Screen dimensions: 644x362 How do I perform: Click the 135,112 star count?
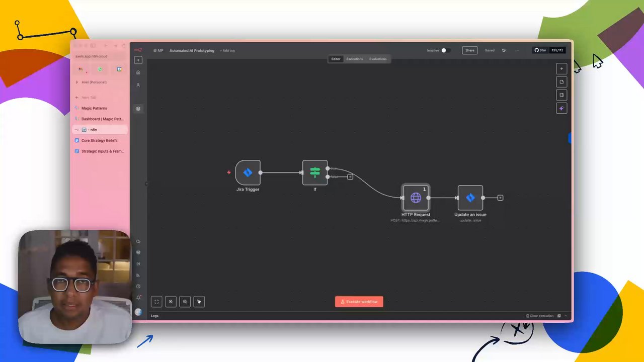(557, 50)
